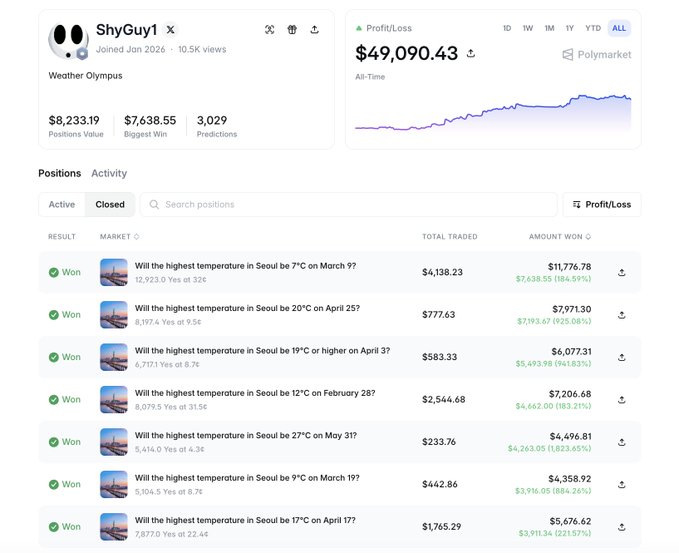
Task: Open thumbnail of Seoul 7°C March 9 market
Action: 114,272
